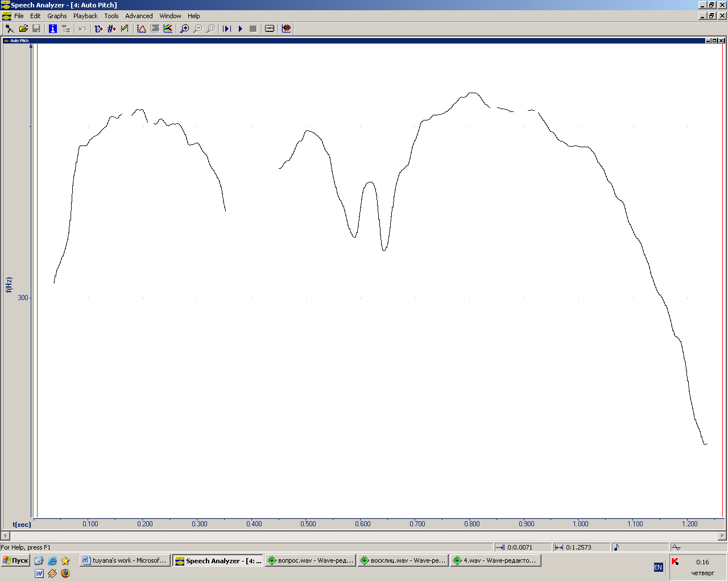Open the Edit menu

coord(35,16)
